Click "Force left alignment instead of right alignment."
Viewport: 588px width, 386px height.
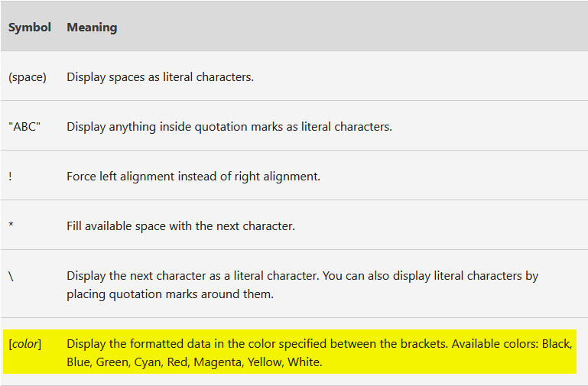pyautogui.click(x=193, y=176)
